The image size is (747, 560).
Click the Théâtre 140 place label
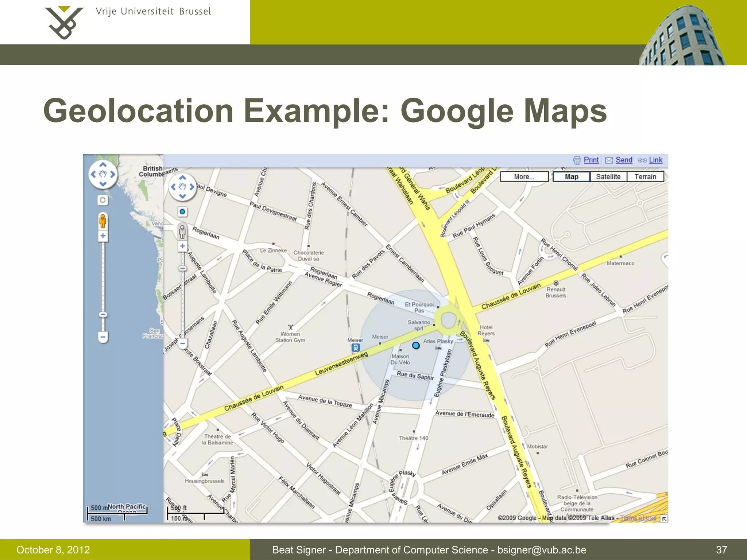(x=413, y=438)
